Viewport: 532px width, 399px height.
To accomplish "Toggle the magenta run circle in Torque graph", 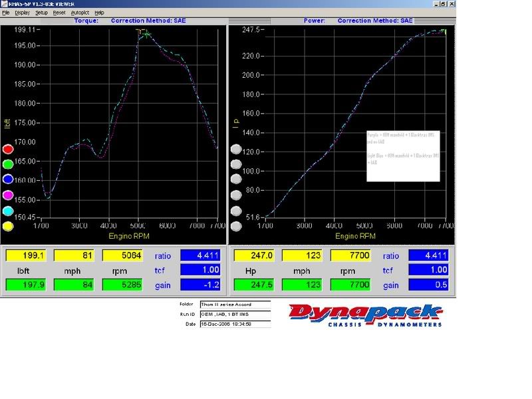I will coord(8,195).
